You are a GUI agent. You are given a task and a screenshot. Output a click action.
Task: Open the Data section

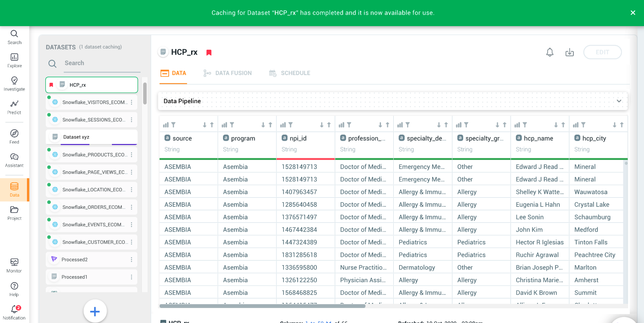14,190
